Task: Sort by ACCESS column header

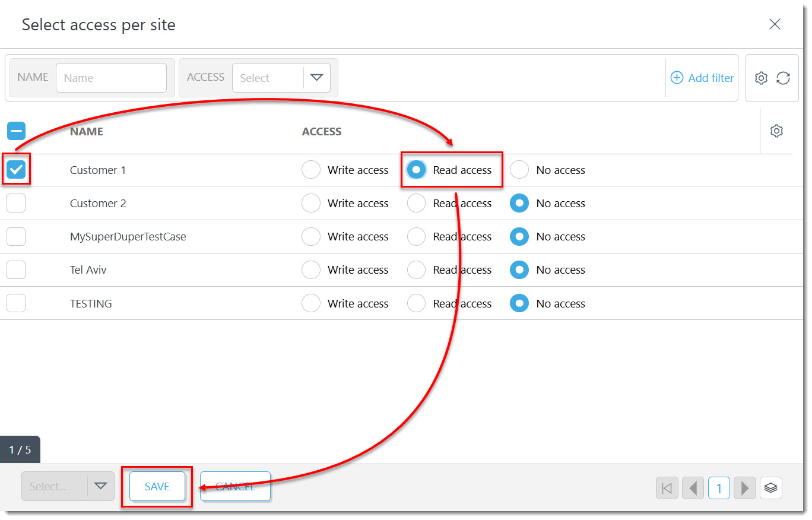Action: (x=322, y=132)
